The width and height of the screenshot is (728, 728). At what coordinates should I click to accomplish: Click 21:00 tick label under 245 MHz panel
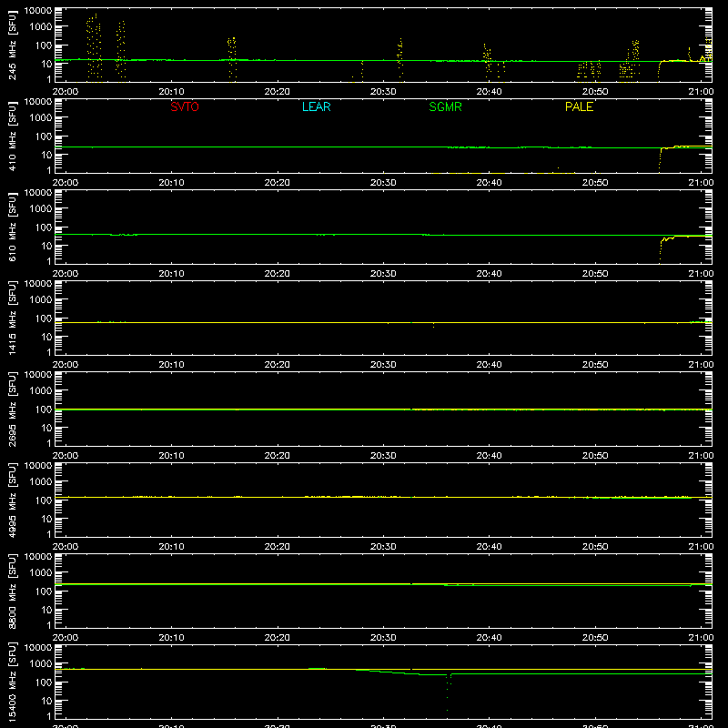coord(701,92)
